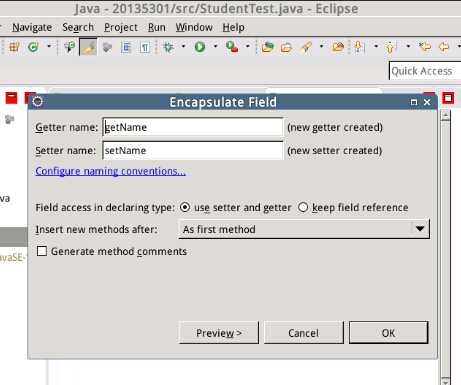This screenshot has width=461, height=385.
Task: Click the green Run button icon
Action: 200,47
